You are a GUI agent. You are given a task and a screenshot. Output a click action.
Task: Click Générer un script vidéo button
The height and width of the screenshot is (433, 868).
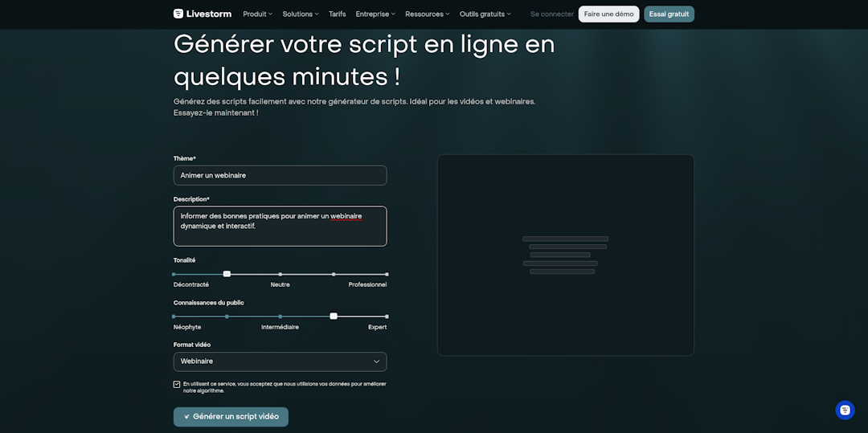tap(231, 417)
